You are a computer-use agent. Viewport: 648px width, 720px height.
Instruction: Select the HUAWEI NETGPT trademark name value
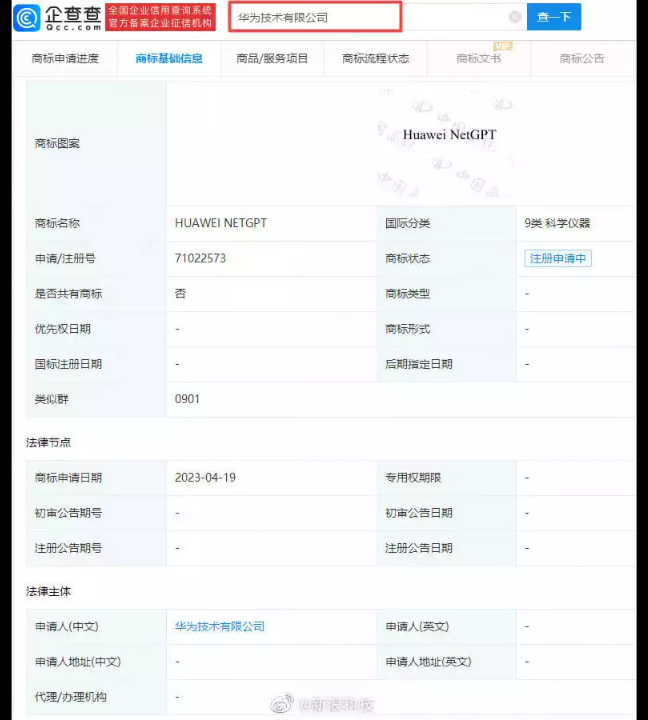(x=220, y=223)
